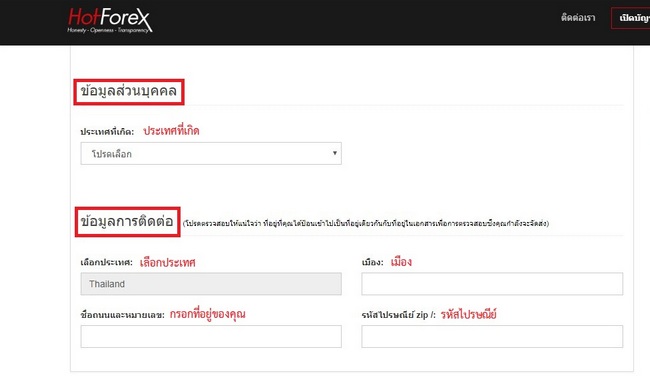Click the เปิดบัญชี button in header

click(631, 18)
